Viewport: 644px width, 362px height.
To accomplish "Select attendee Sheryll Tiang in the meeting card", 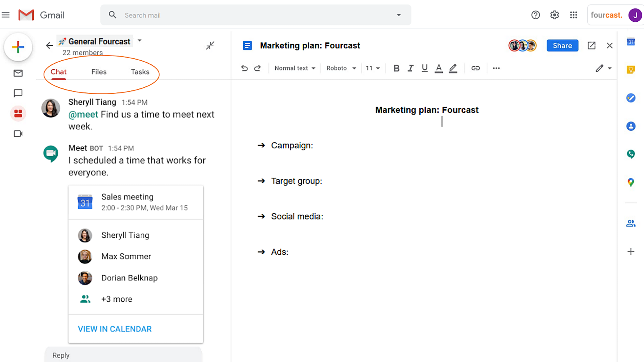I will click(125, 235).
